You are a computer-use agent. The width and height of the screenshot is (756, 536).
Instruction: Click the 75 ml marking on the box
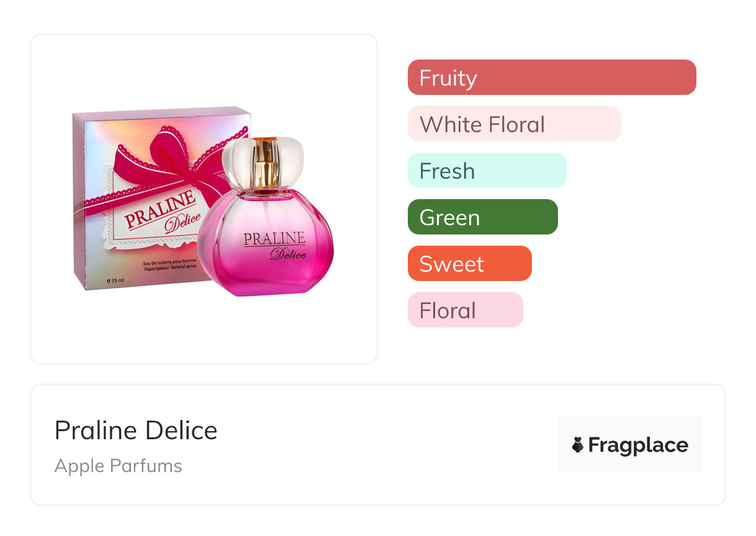pos(115,280)
